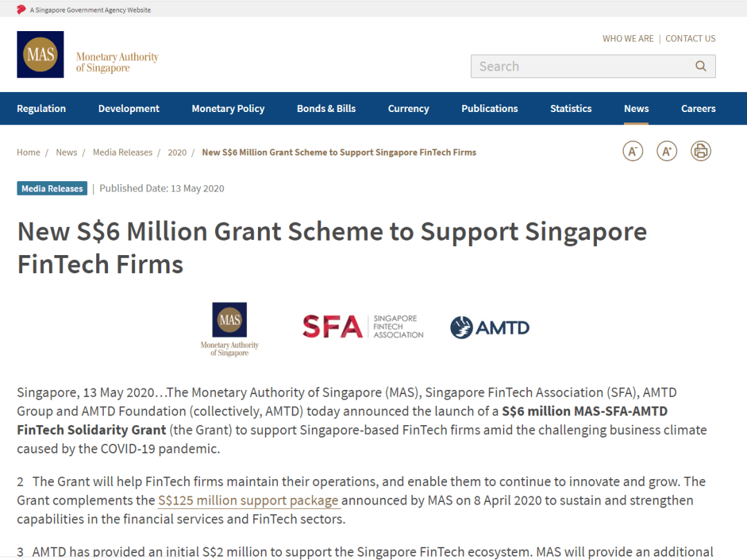Click the AMTD logo in the article
Viewport: 747px width, 560px height.
point(490,328)
